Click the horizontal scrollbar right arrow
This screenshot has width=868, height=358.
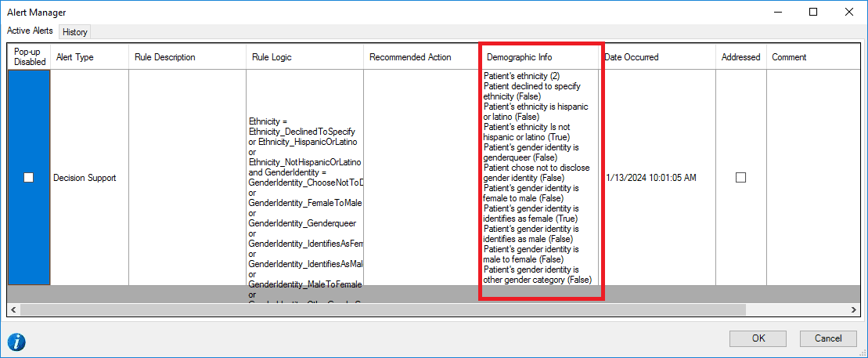pos(855,310)
